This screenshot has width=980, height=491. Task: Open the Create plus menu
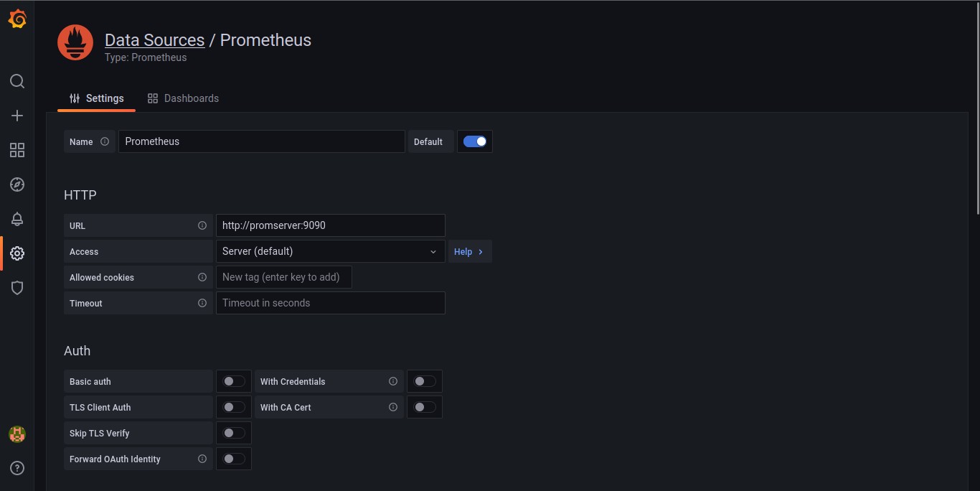tap(17, 116)
